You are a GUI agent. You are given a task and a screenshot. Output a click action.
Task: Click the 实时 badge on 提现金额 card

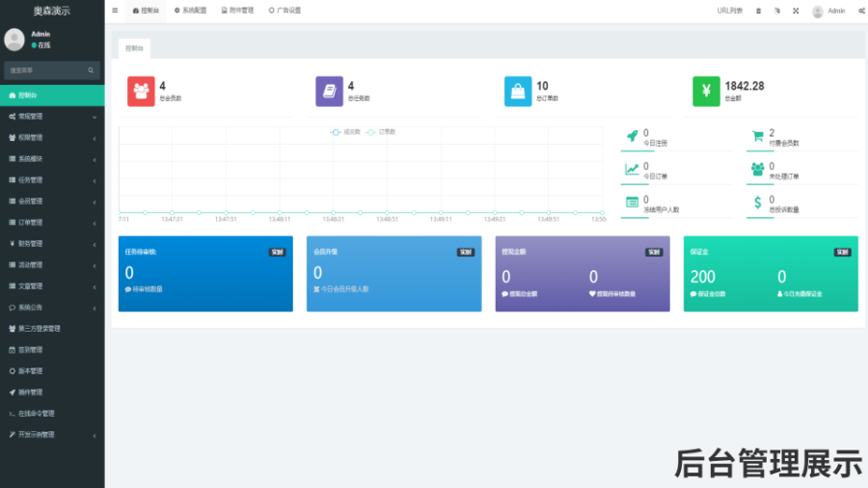[x=654, y=253]
